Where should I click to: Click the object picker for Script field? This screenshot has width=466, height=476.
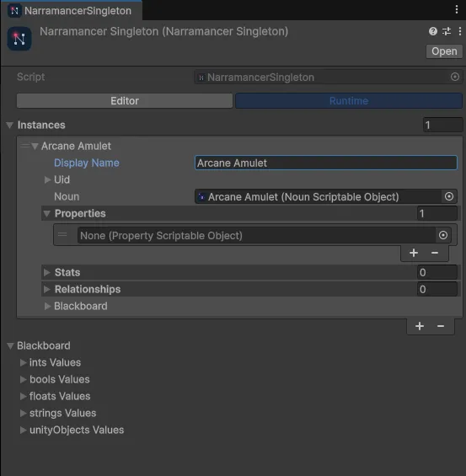[x=454, y=77]
